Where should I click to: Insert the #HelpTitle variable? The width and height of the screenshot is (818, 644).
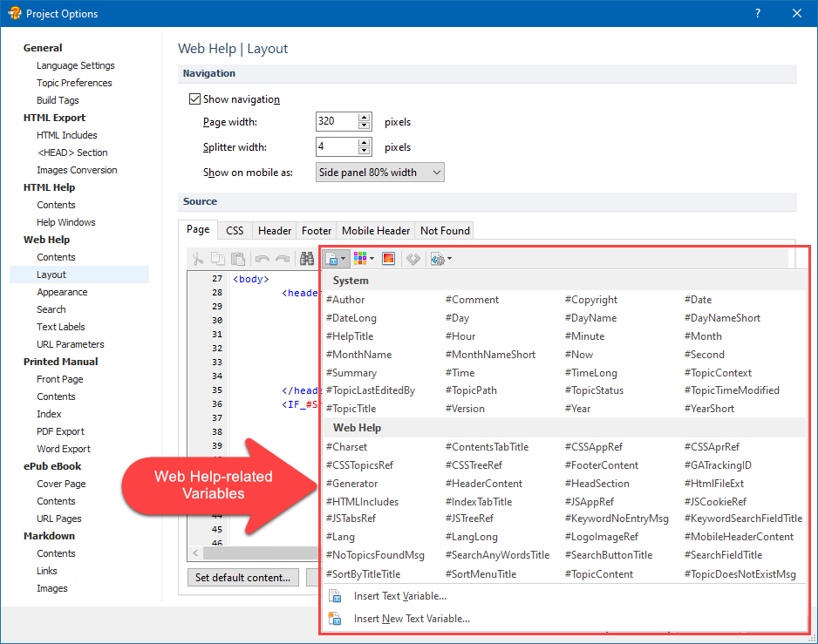tap(350, 336)
